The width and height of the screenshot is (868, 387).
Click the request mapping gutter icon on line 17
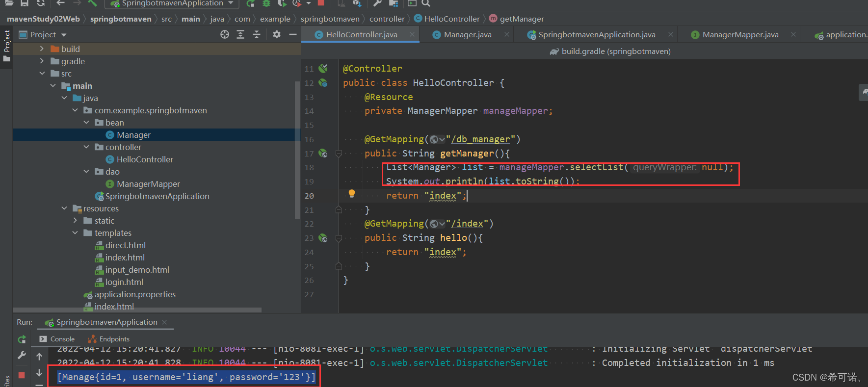323,154
